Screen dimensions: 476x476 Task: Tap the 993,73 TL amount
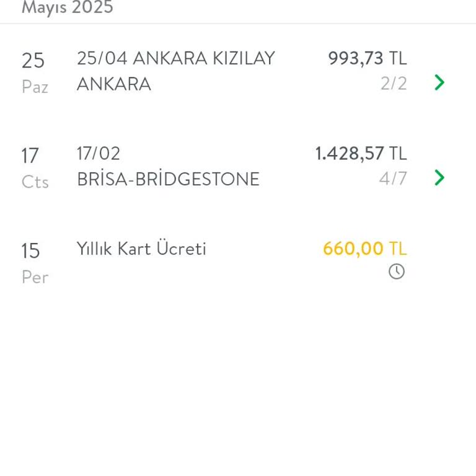tap(368, 58)
